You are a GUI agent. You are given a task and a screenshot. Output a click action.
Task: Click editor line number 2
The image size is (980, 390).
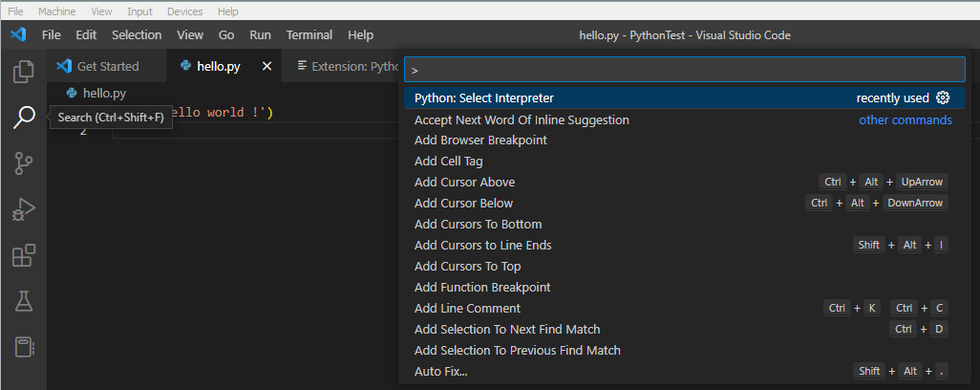(x=84, y=131)
